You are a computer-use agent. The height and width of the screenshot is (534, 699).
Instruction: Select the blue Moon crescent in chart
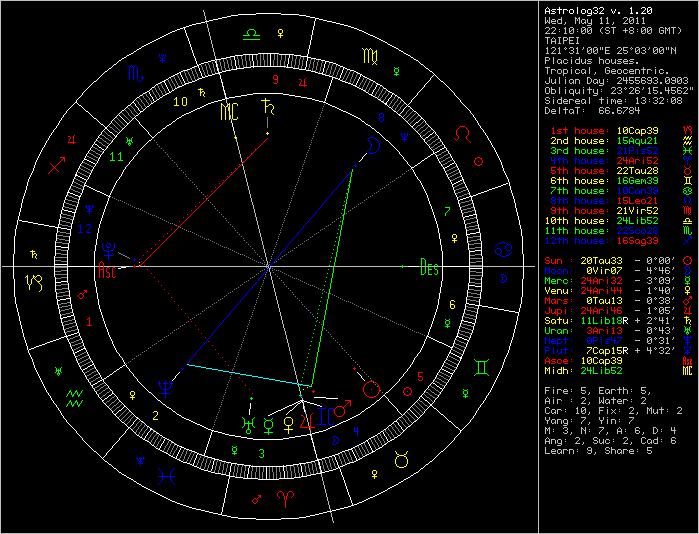coord(372,147)
